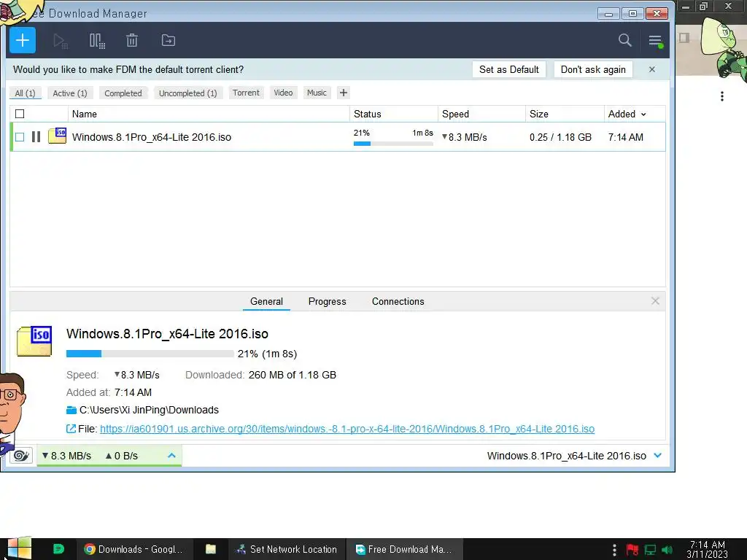This screenshot has height=560, width=747.
Task: Click the 7:14 AM added time cell
Action: [625, 137]
